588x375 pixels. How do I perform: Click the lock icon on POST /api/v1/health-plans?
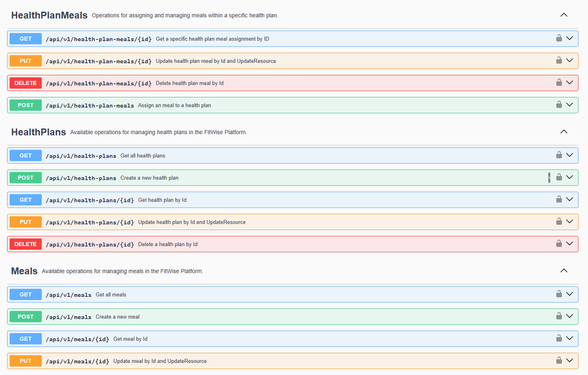click(559, 177)
